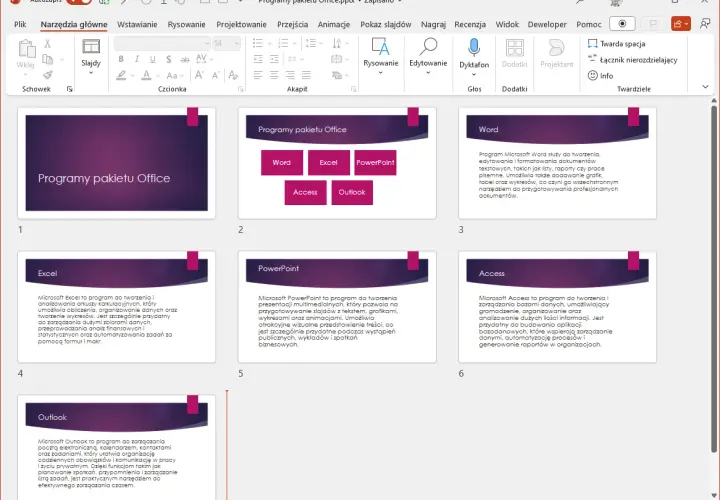Click the Dodatki add-ins icon
Viewport: 720px width, 500px height.
[515, 48]
